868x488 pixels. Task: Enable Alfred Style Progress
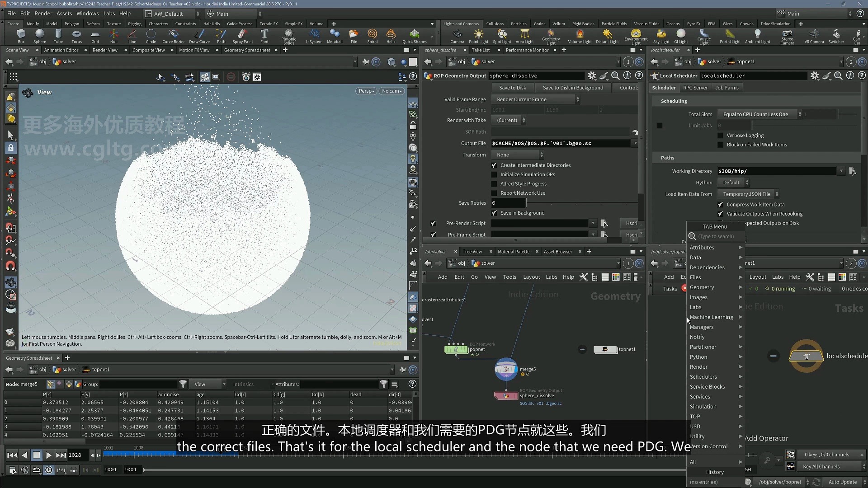click(494, 184)
